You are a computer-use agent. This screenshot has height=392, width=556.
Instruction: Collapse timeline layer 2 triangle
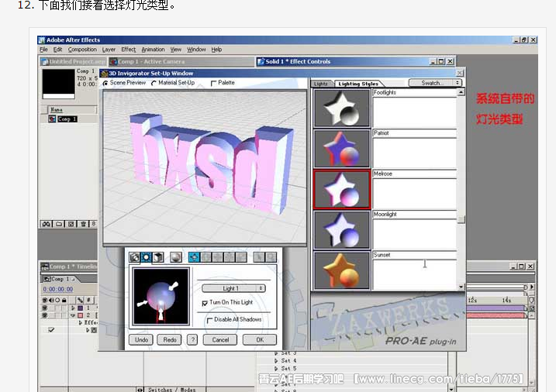point(73,315)
